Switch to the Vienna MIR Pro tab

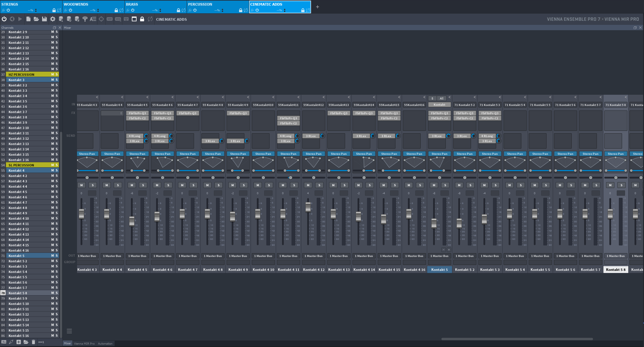click(x=84, y=343)
